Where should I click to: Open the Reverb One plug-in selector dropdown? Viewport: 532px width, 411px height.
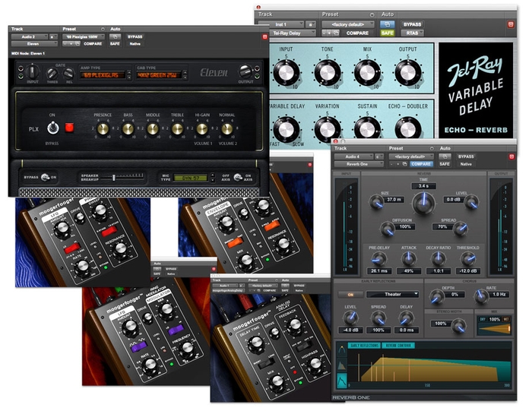(359, 164)
